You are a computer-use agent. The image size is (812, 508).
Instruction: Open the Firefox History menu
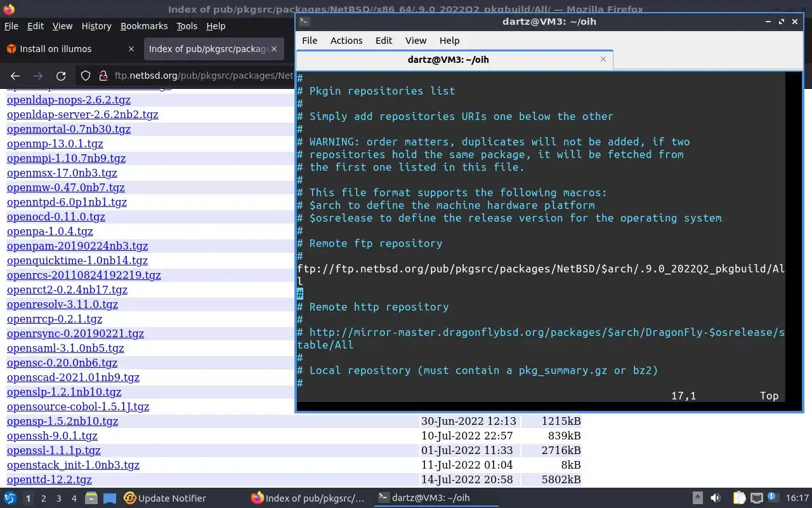(x=96, y=26)
